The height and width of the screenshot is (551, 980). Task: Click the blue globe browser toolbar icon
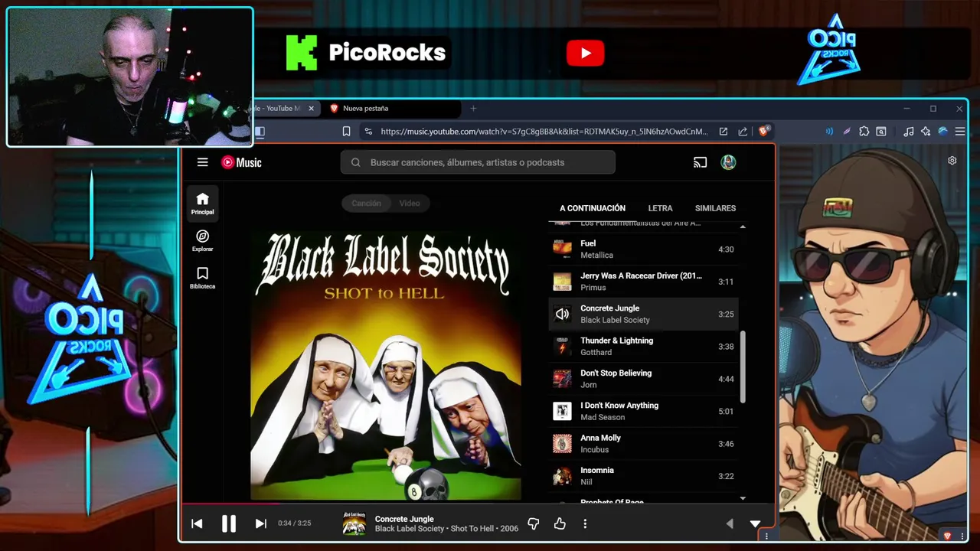point(943,132)
